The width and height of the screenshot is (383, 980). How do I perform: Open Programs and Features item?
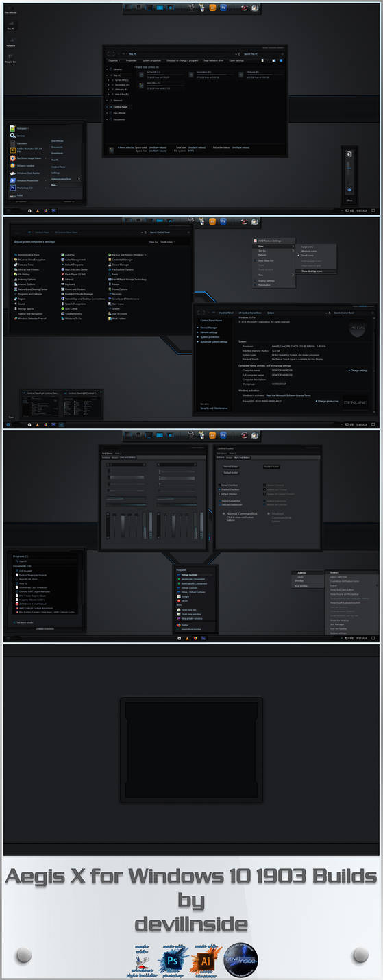point(29,294)
